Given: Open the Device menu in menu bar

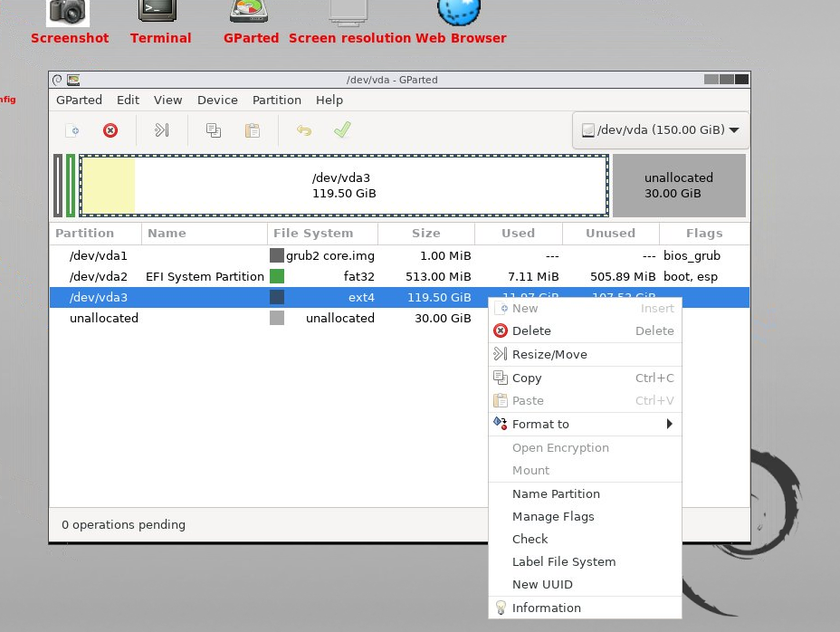Looking at the screenshot, I should click(x=217, y=101).
